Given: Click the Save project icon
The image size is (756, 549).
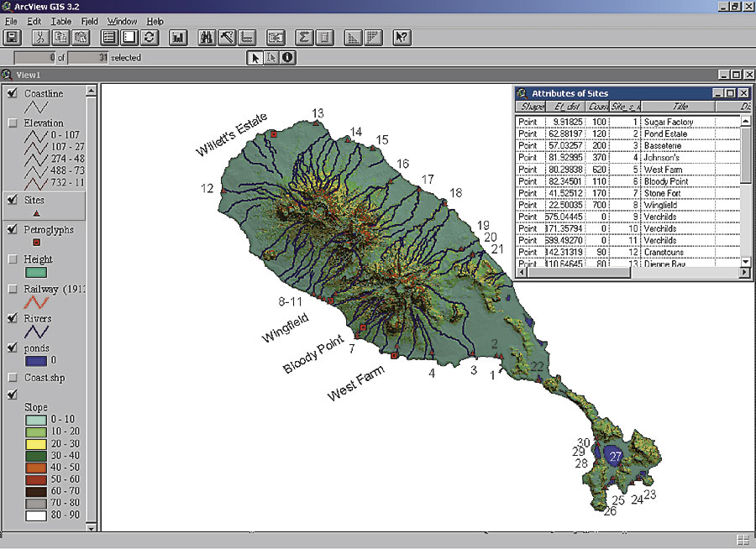Looking at the screenshot, I should click(13, 37).
